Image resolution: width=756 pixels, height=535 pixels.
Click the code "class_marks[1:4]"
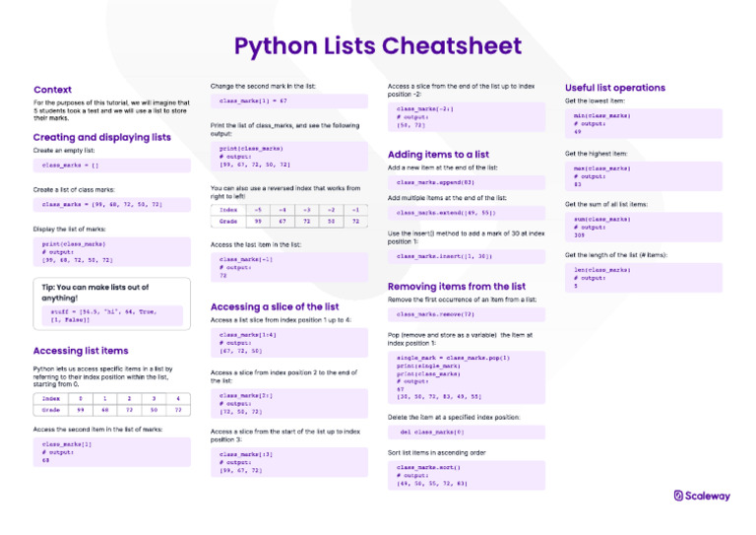[248, 335]
